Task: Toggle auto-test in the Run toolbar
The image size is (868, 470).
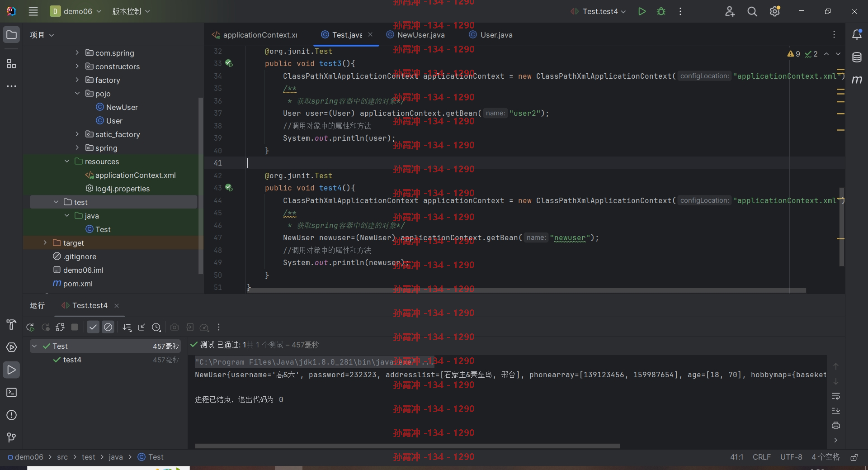Action: coord(60,327)
